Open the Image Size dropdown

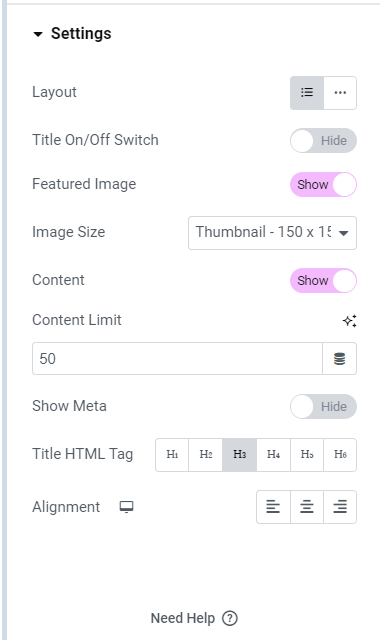pos(272,233)
